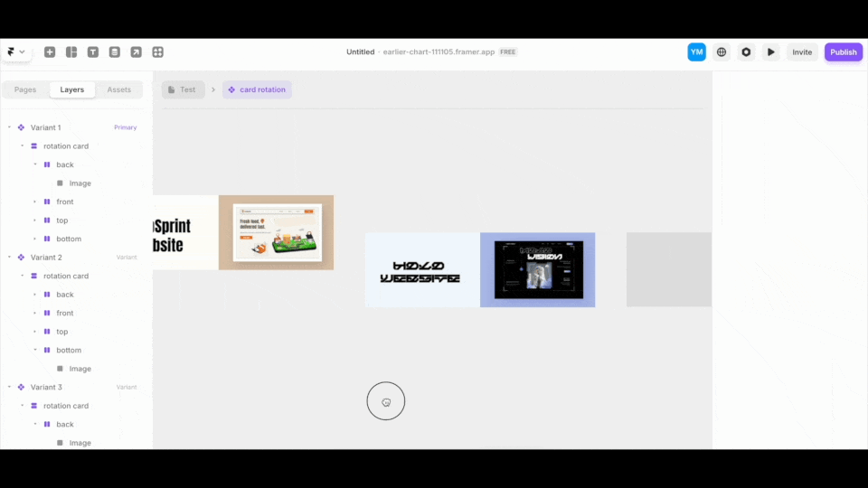
Task: Switch to the Layers tab
Action: pos(72,89)
